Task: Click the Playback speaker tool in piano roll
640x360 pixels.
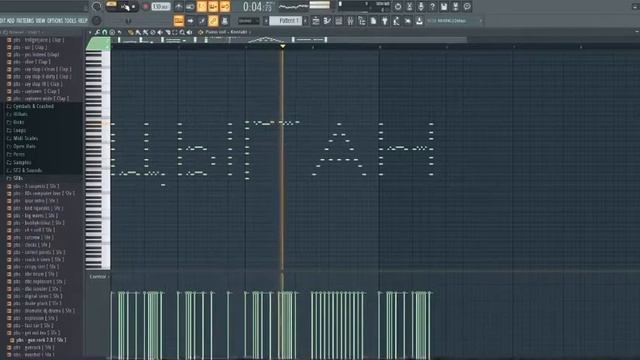Action: click(189, 32)
